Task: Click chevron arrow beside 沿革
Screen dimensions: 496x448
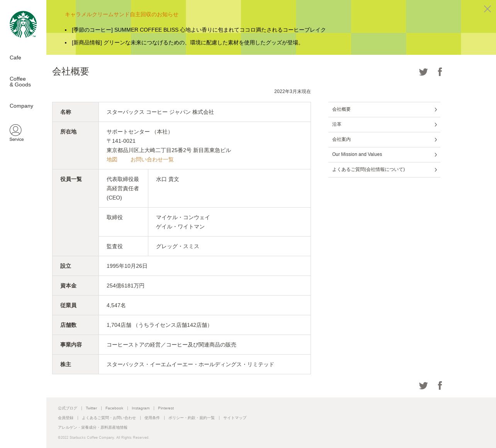Action: (x=436, y=125)
